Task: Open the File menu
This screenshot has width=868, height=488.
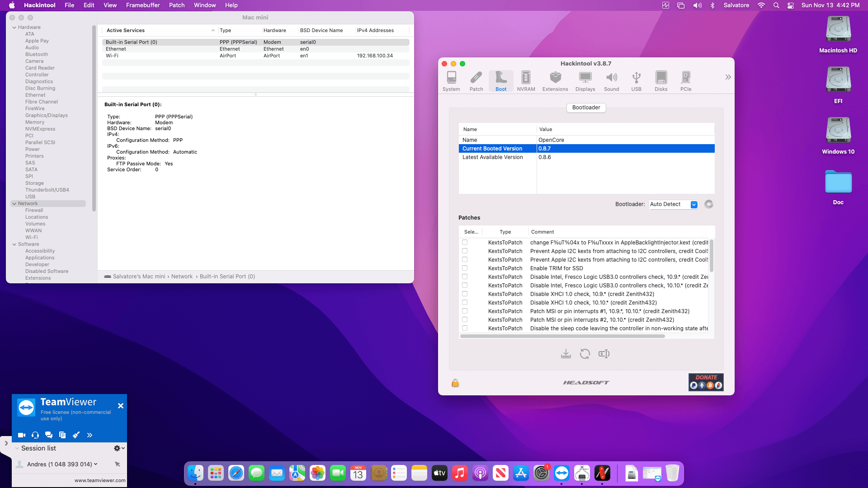Action: pos(69,5)
